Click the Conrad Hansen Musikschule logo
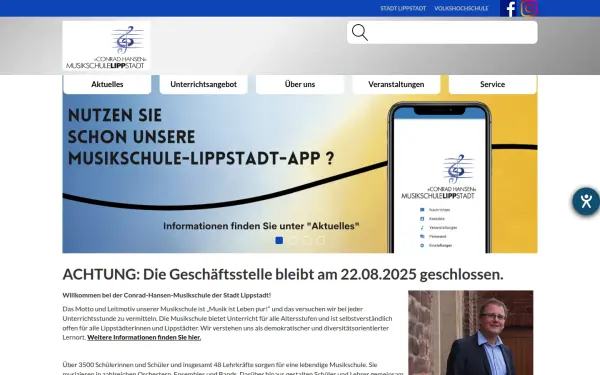This screenshot has height=375, width=600. [106, 47]
